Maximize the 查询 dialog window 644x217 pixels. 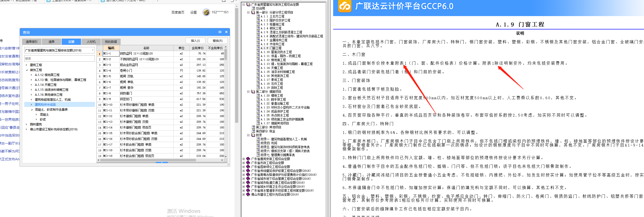click(220, 32)
